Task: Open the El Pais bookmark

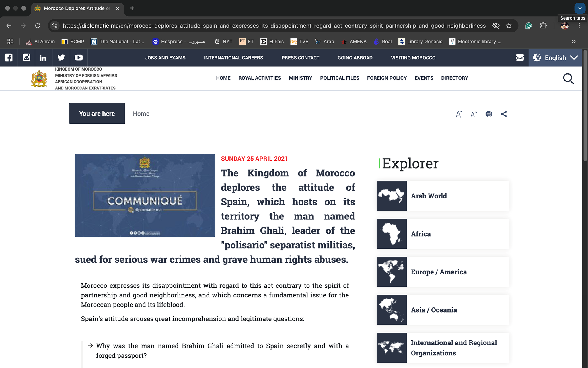Action: point(272,42)
